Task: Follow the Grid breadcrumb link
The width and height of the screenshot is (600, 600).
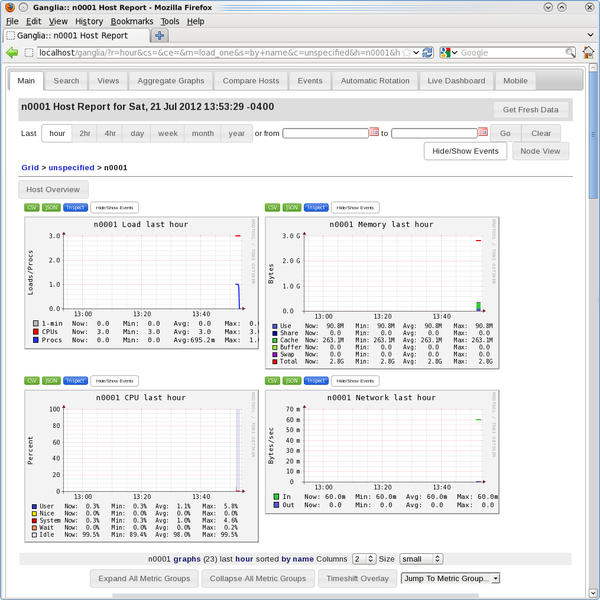Action: tap(30, 168)
